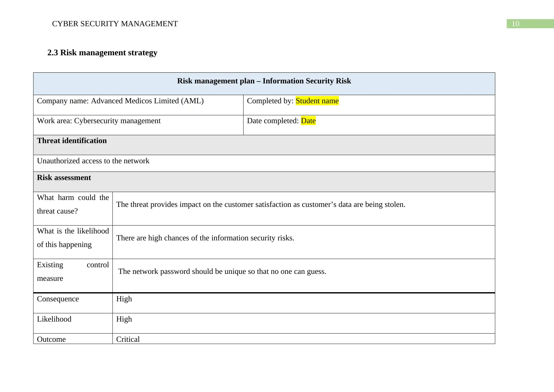The width and height of the screenshot is (554, 392).
Task: Click the highlighted Student name placeholder
Action: pyautogui.click(x=317, y=101)
